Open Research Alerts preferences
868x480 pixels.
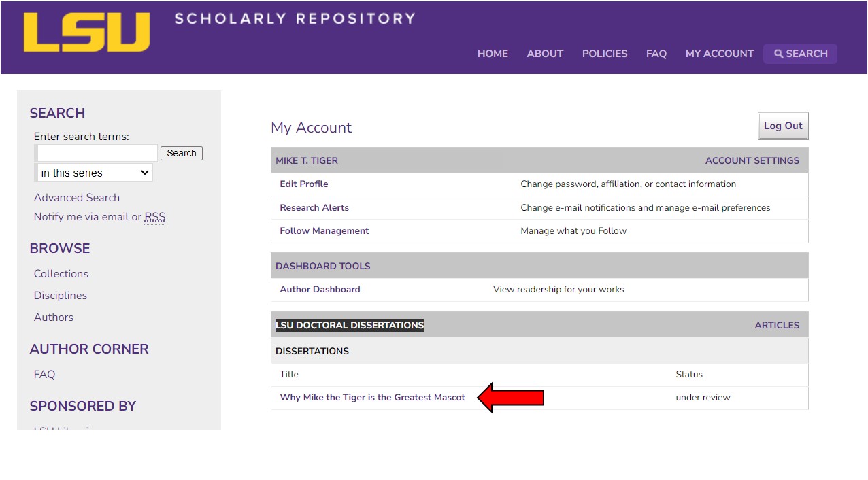click(x=314, y=207)
